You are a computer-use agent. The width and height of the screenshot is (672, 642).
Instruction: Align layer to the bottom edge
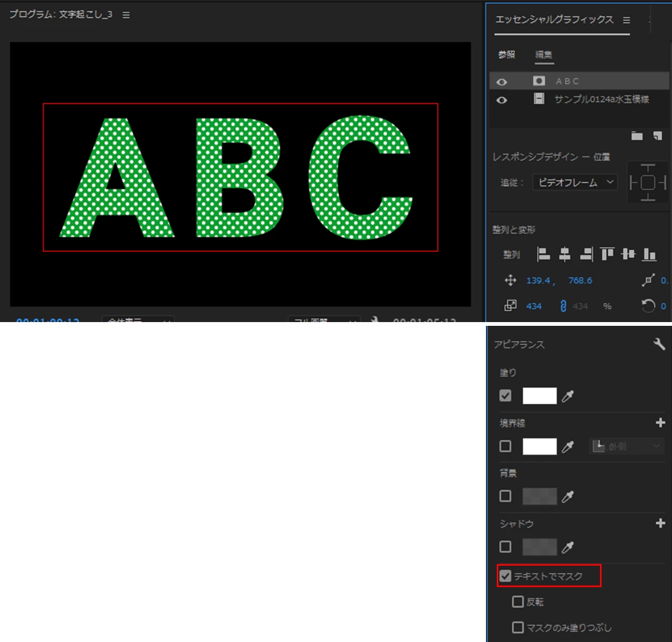pos(649,254)
